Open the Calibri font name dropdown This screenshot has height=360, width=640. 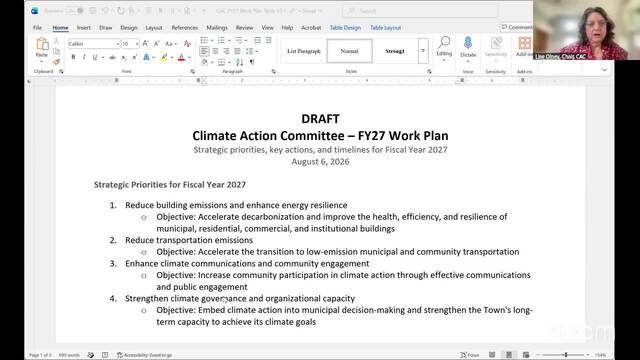pyautogui.click(x=94, y=44)
